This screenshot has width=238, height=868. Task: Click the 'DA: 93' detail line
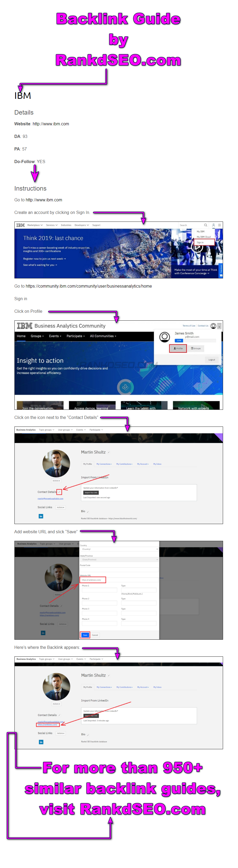[x=21, y=136]
